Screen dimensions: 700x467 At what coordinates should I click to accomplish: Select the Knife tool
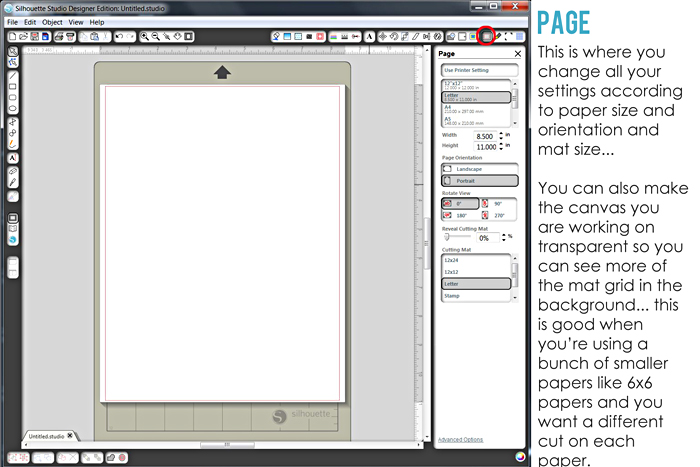[x=13, y=182]
